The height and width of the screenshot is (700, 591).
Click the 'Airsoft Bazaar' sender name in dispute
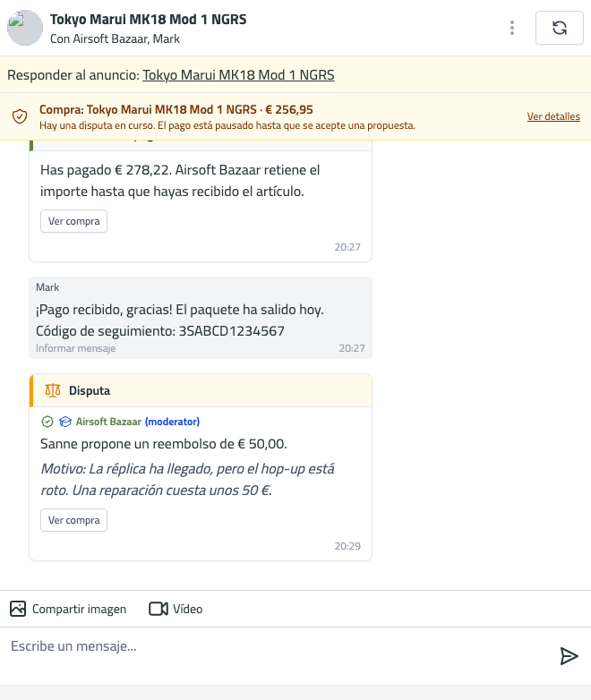tap(108, 422)
